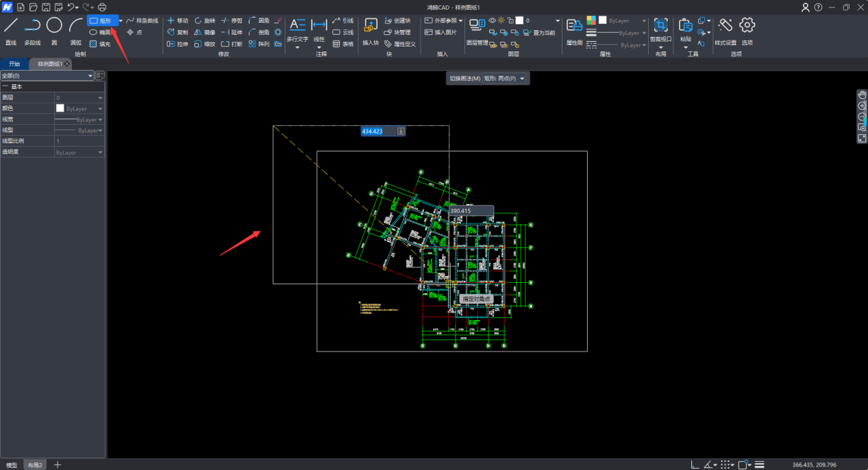Click the 颜色 white color swatch in properties panel
Image resolution: width=868 pixels, height=470 pixels.
60,109
